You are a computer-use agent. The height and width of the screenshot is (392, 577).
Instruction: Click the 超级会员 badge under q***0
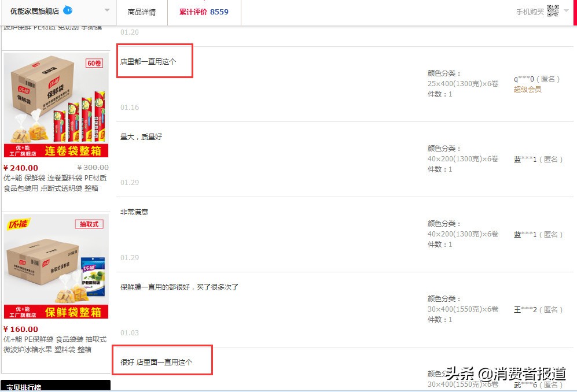527,90
